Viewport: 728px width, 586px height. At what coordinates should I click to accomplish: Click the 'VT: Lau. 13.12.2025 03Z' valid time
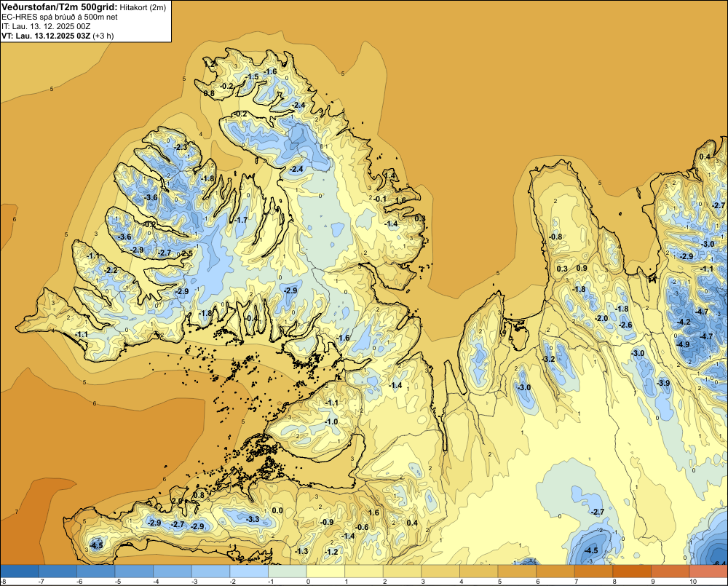click(45, 36)
